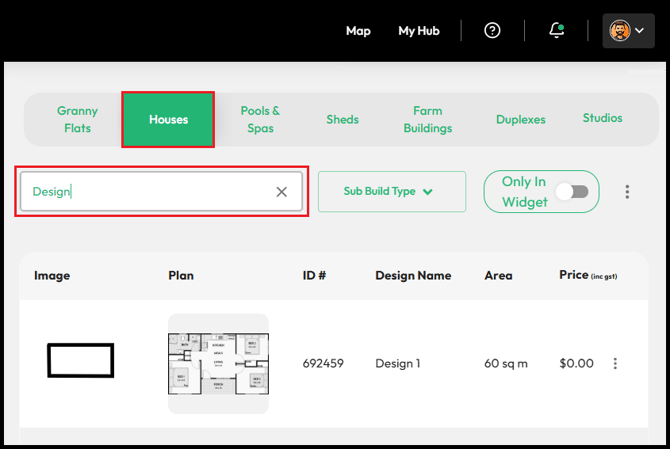Open the Sheds tab
Image resolution: width=670 pixels, height=449 pixels.
tap(342, 120)
